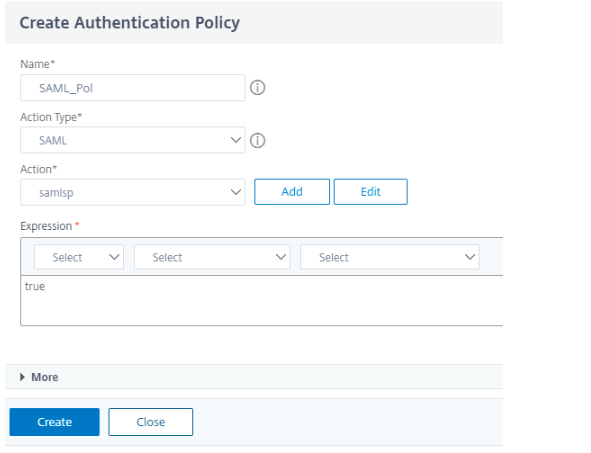Viewport: 591px width, 453px height.
Task: Click the Name* label
Action: pyautogui.click(x=38, y=64)
